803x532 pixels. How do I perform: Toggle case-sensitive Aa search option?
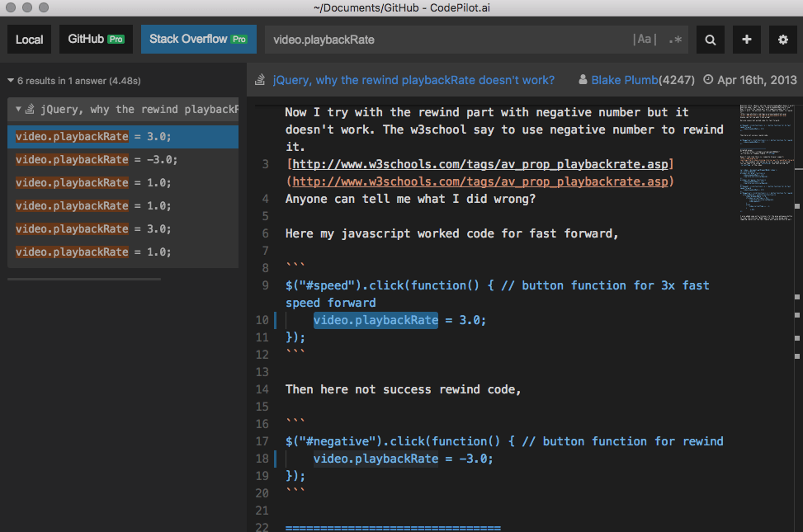[645, 40]
